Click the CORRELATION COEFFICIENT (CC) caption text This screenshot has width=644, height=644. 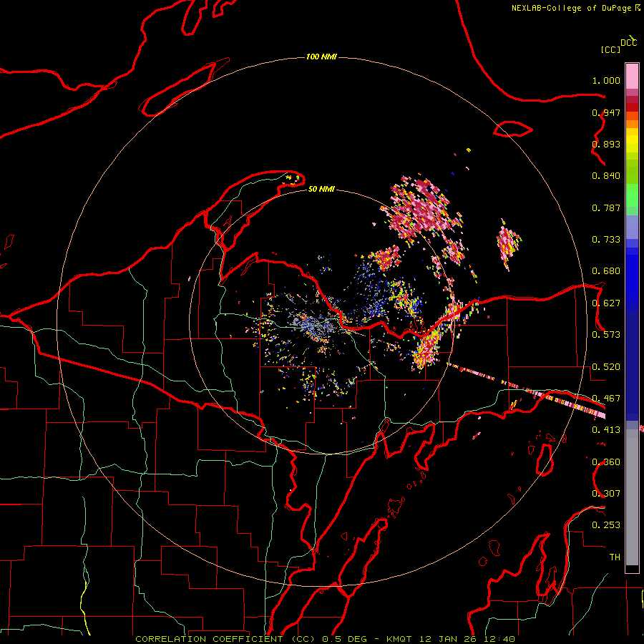point(225,639)
